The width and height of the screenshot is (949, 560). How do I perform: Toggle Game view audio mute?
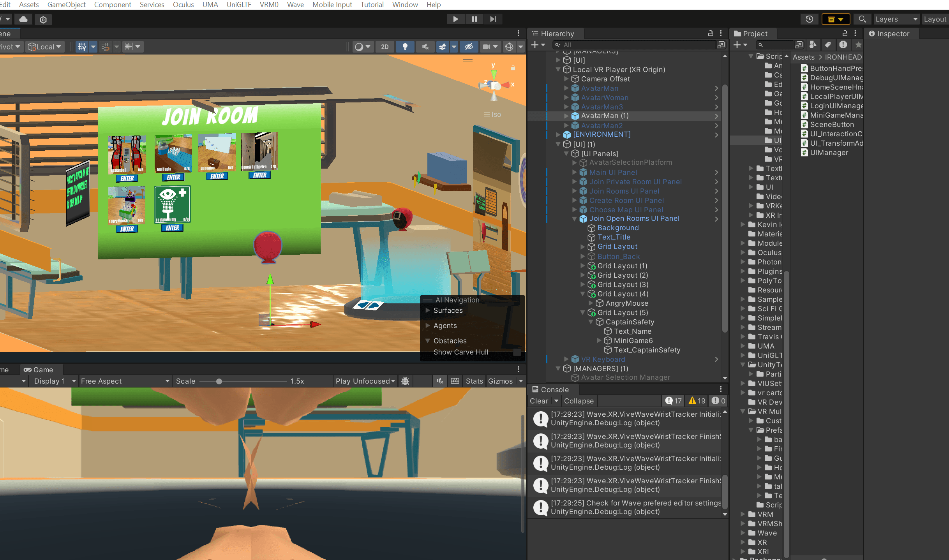tap(440, 381)
